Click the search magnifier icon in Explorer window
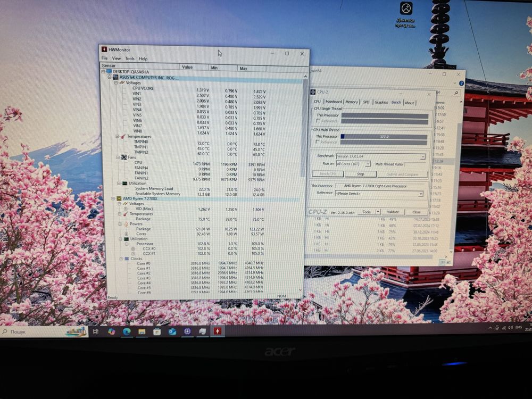532x399 pixels. click(x=456, y=93)
